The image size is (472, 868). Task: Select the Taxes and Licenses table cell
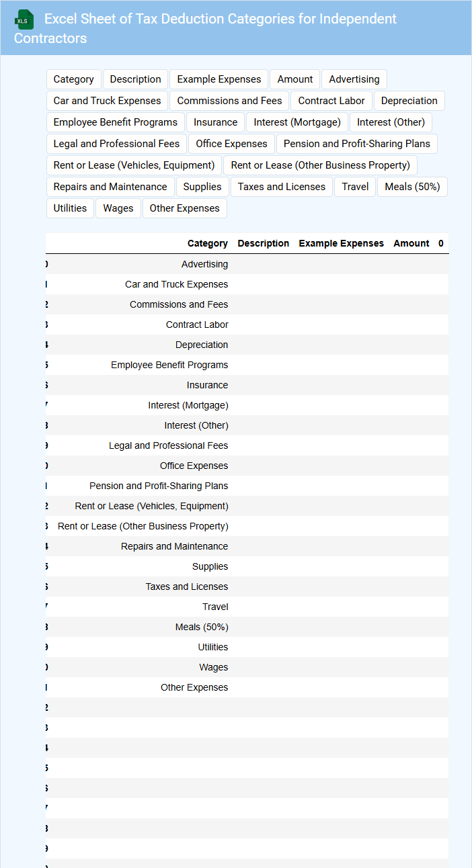pos(187,587)
